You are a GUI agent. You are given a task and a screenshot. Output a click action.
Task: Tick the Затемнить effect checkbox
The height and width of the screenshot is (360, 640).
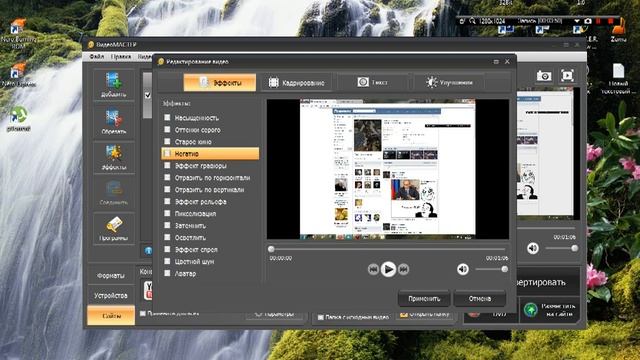167,225
